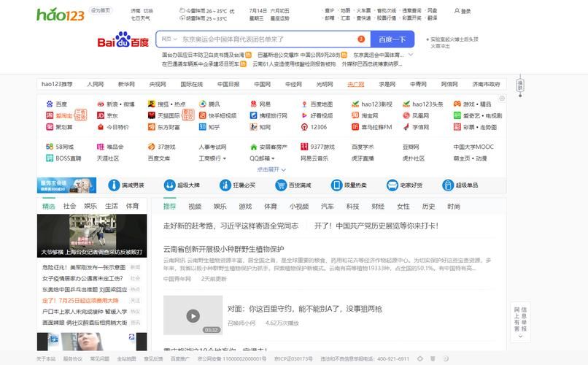Image resolution: width=588 pixels, height=365 pixels.
Task: Open 央广网 highlighted link
Action: (356, 85)
